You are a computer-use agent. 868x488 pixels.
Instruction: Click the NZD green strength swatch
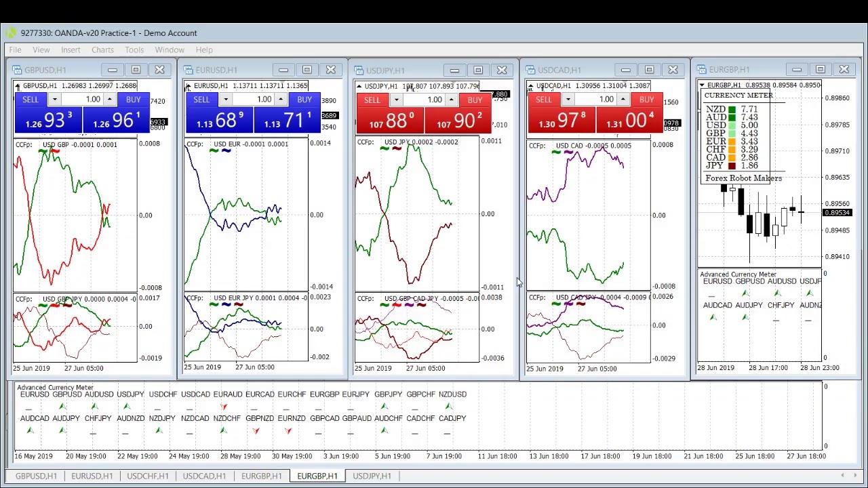point(732,109)
